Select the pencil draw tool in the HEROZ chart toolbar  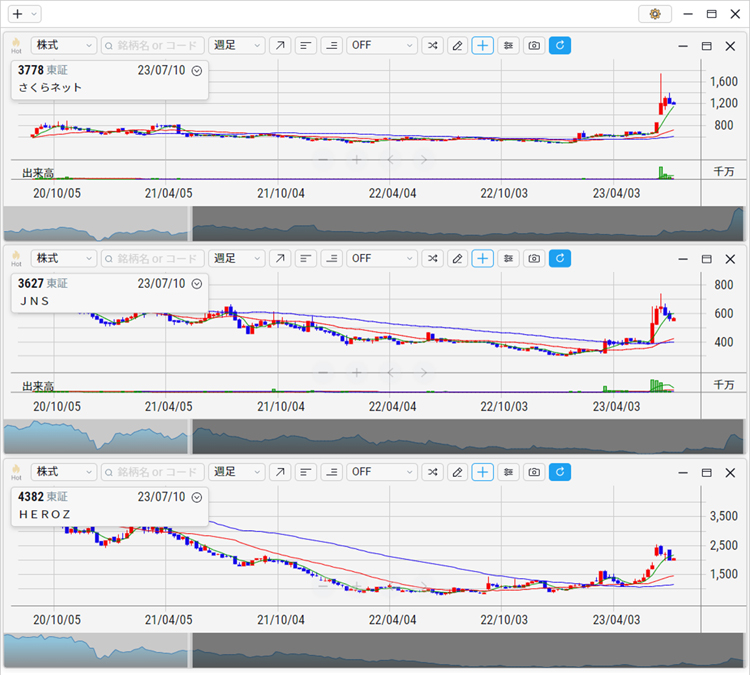457,471
